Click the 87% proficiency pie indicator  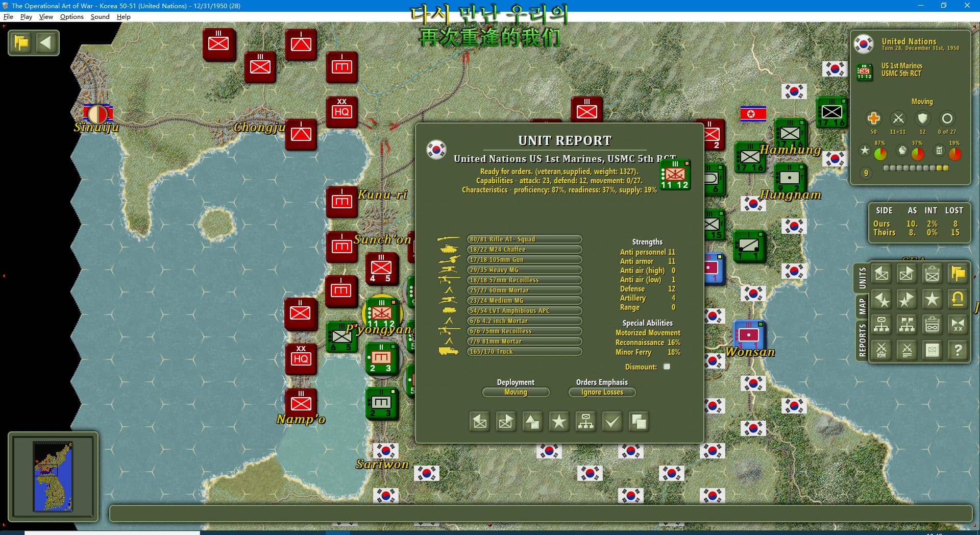pyautogui.click(x=880, y=153)
